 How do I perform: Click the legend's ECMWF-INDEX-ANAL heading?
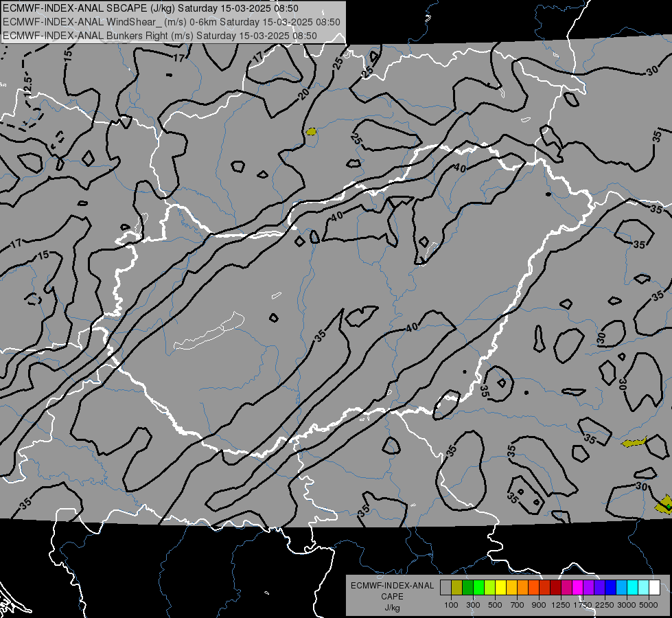click(x=392, y=586)
